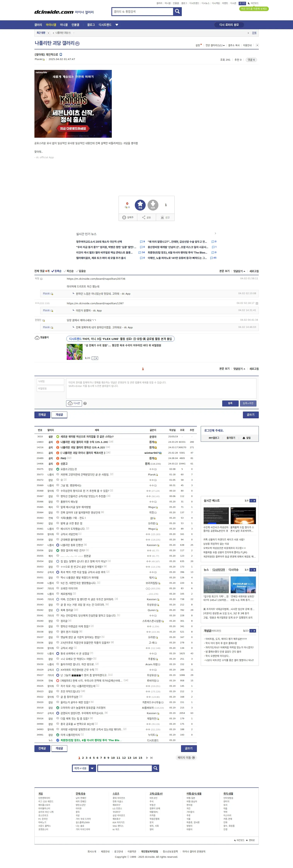Open the 'FAQ' notice post
Viewport: 293px width, 868px height.
coord(63,458)
